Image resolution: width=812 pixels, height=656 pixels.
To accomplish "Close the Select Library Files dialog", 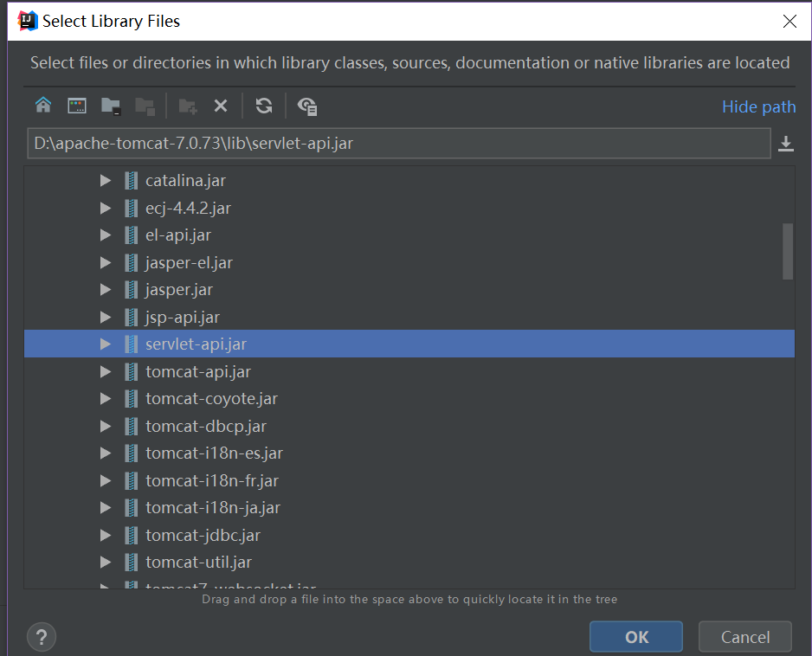I will pos(789,22).
